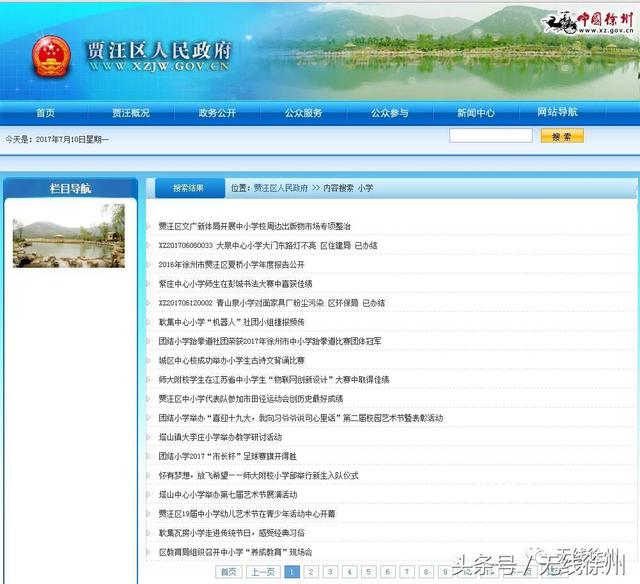640x584 pixels.
Task: Go to page 3 of results
Action: tap(330, 572)
